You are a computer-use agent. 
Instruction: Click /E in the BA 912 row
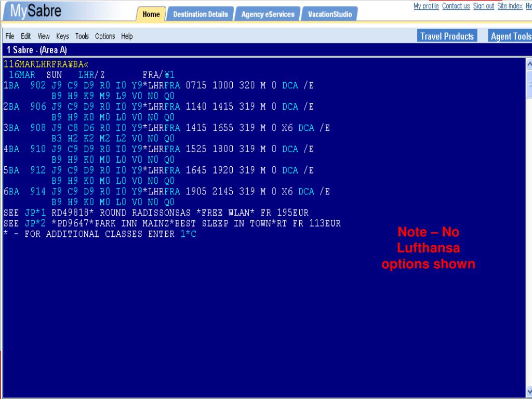(x=309, y=170)
